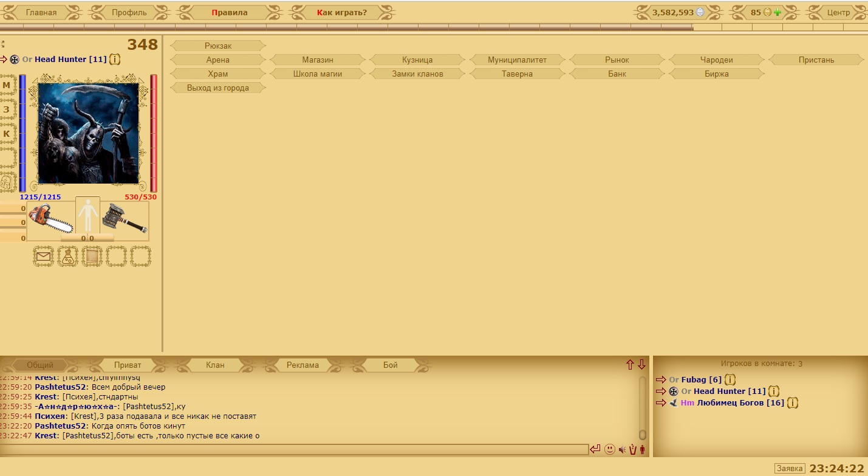The image size is (868, 476).
Task: Open the Как играть? guide
Action: [342, 12]
